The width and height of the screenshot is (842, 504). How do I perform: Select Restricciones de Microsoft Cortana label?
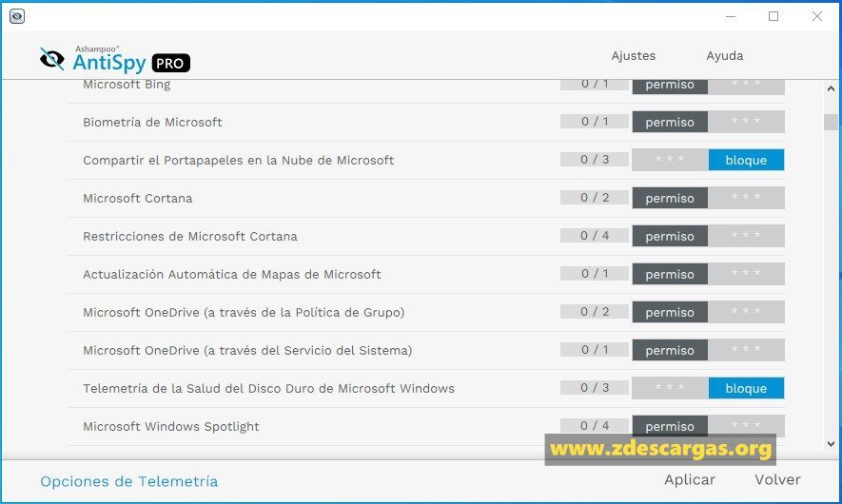(x=190, y=237)
